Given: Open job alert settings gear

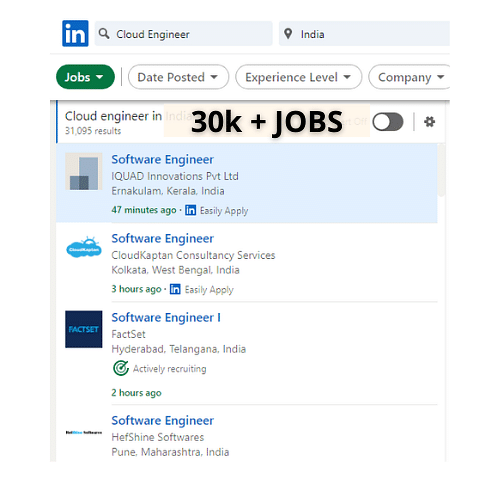Looking at the screenshot, I should [x=429, y=122].
